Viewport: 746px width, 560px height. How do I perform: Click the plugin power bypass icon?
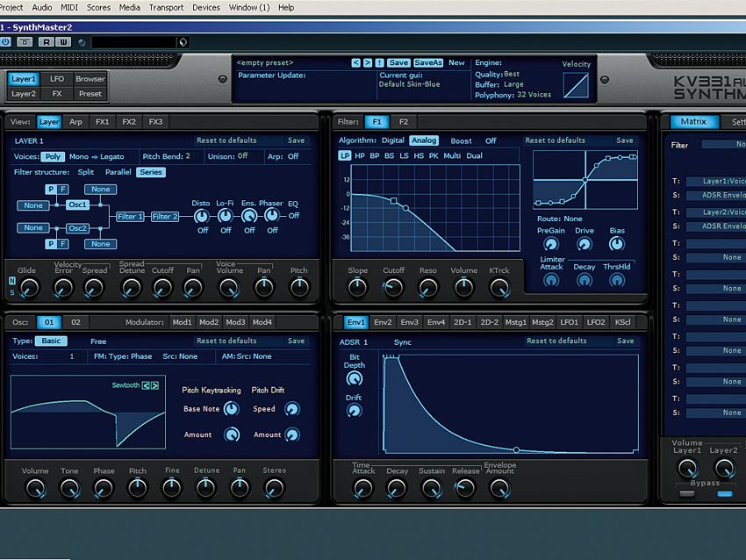click(x=6, y=41)
